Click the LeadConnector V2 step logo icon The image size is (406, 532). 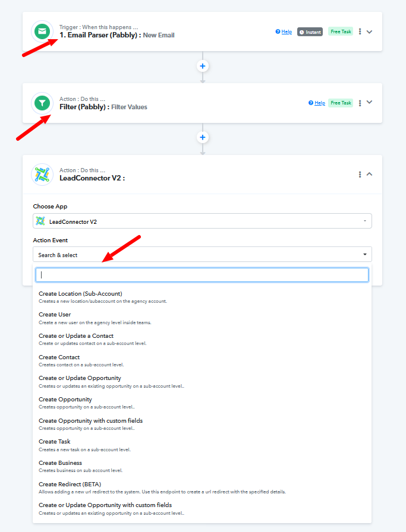(x=42, y=175)
